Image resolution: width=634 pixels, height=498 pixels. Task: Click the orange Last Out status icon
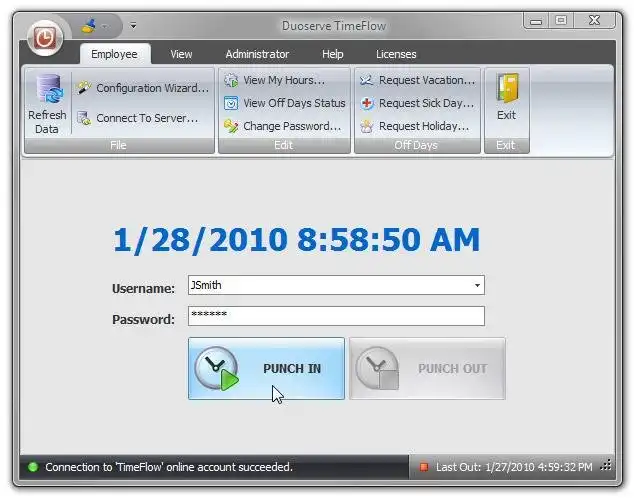[x=424, y=467]
